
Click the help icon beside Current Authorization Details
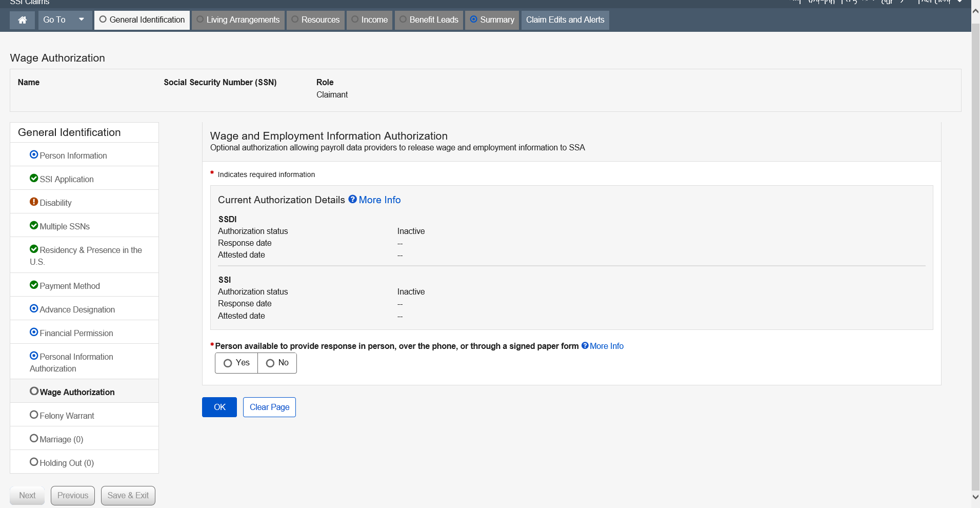(353, 200)
